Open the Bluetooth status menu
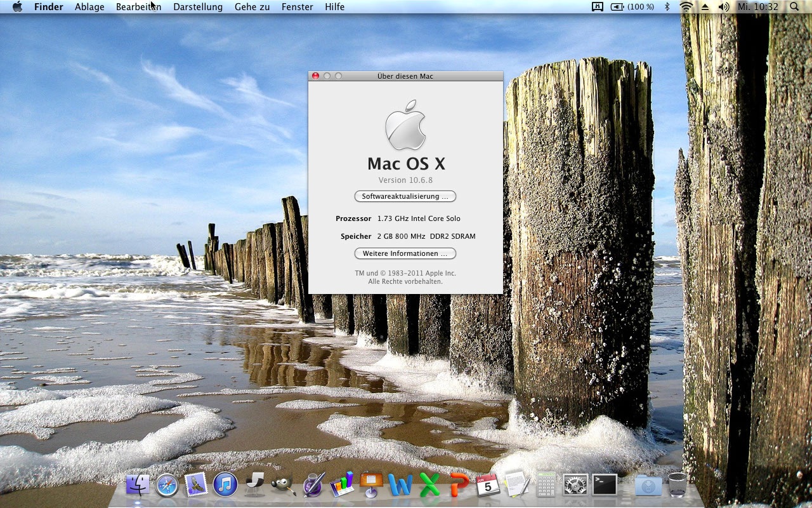Viewport: 812px width, 508px height. [667, 7]
